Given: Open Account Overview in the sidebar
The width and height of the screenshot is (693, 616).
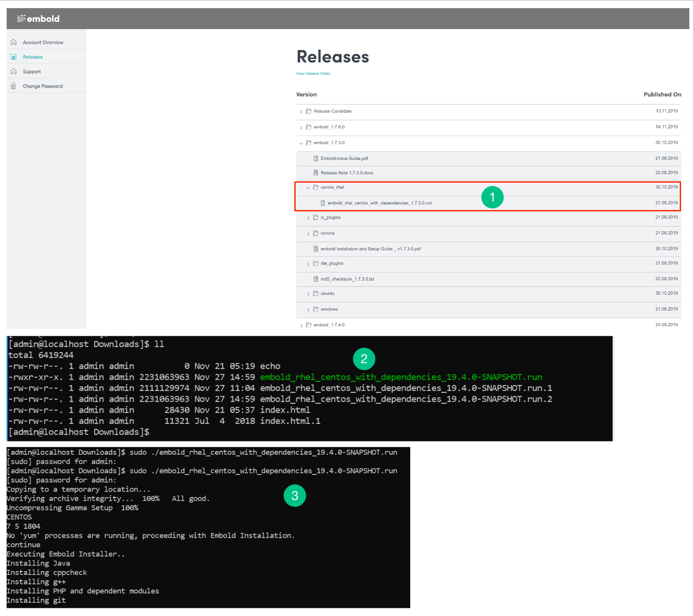Looking at the screenshot, I should click(x=43, y=42).
